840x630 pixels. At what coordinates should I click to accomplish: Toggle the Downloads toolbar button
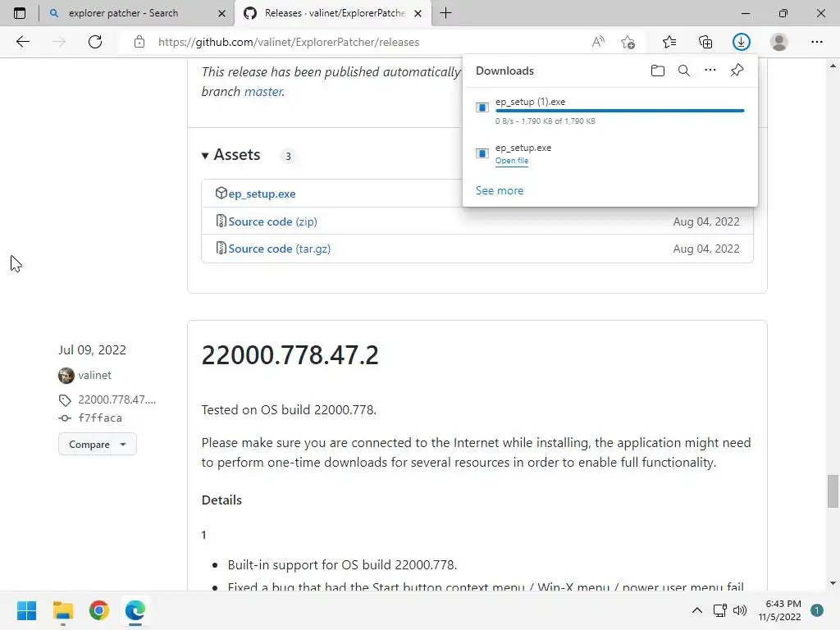(x=742, y=42)
